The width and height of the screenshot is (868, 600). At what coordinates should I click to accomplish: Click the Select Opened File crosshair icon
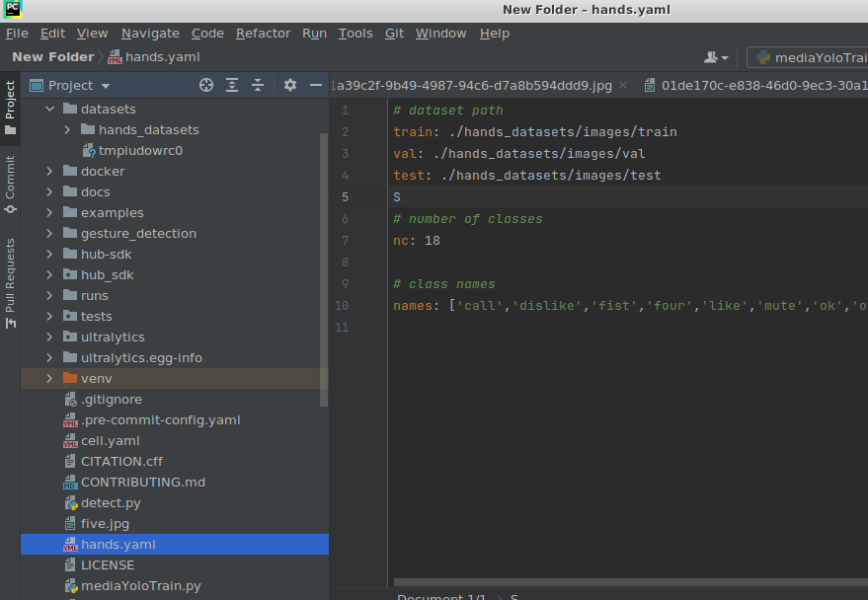coord(206,85)
